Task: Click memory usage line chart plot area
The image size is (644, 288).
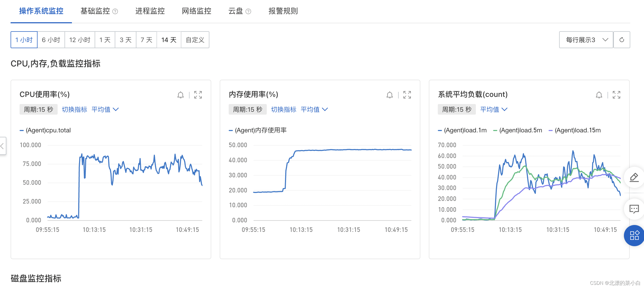Action: click(332, 183)
